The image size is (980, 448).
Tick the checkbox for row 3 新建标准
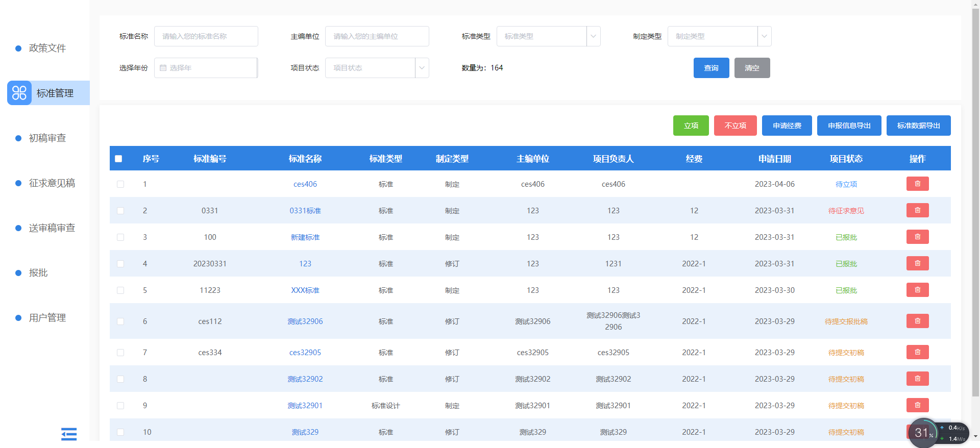(120, 237)
